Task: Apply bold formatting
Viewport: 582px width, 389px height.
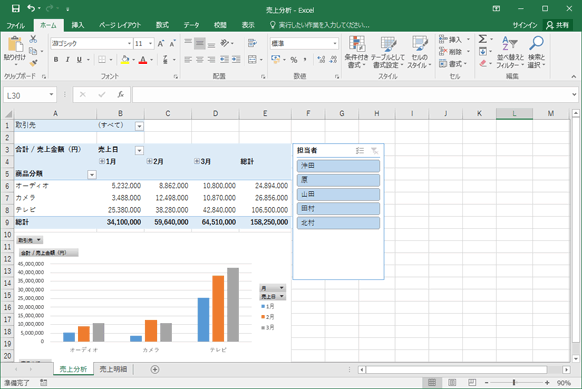Action: [x=56, y=59]
